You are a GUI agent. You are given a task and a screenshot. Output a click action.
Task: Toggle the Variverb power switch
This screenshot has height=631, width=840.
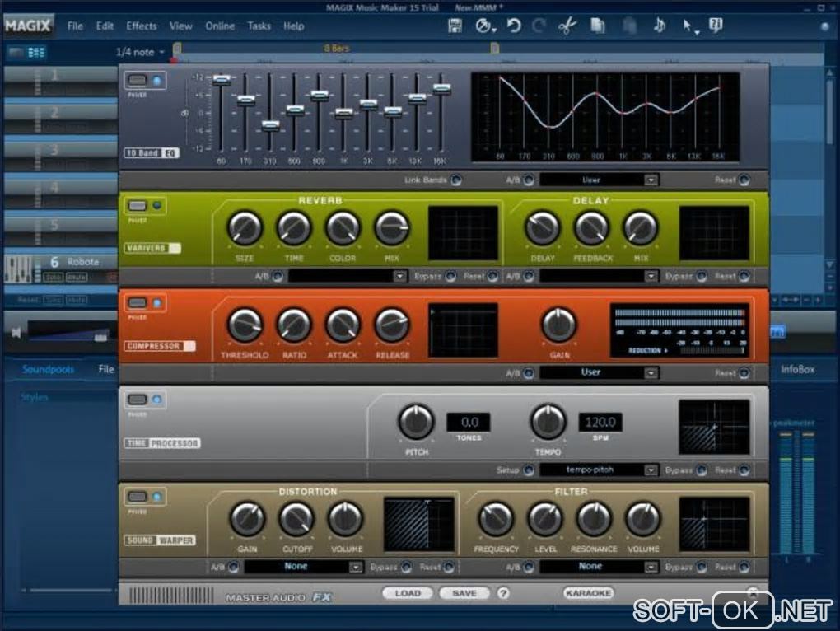(x=138, y=206)
